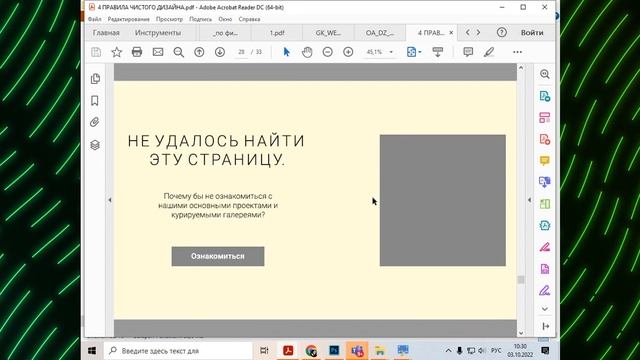
Task: Click the current page number field
Action: (241, 52)
